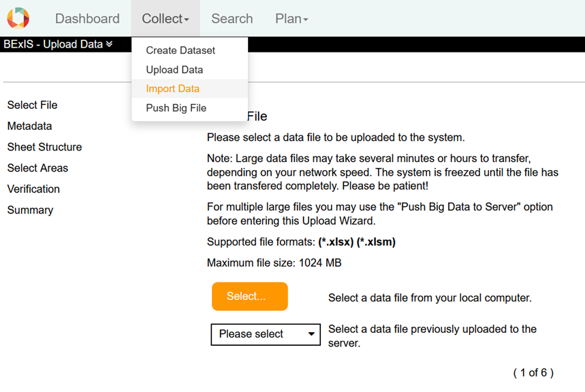
Task: Select Upload Data in Collect menu
Action: tap(174, 69)
